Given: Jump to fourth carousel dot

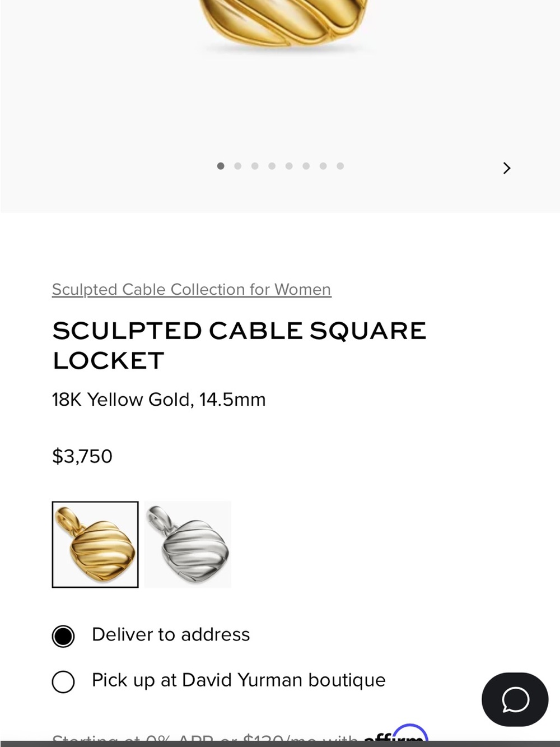Looking at the screenshot, I should click(272, 166).
